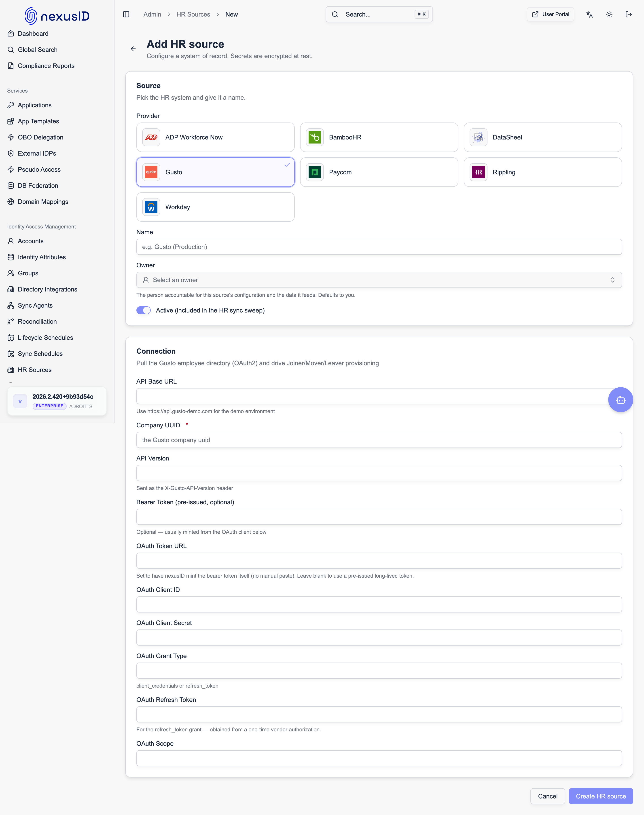Click the OBO Delegation lightning icon
Screen dimensions: 644x815
tap(11, 137)
